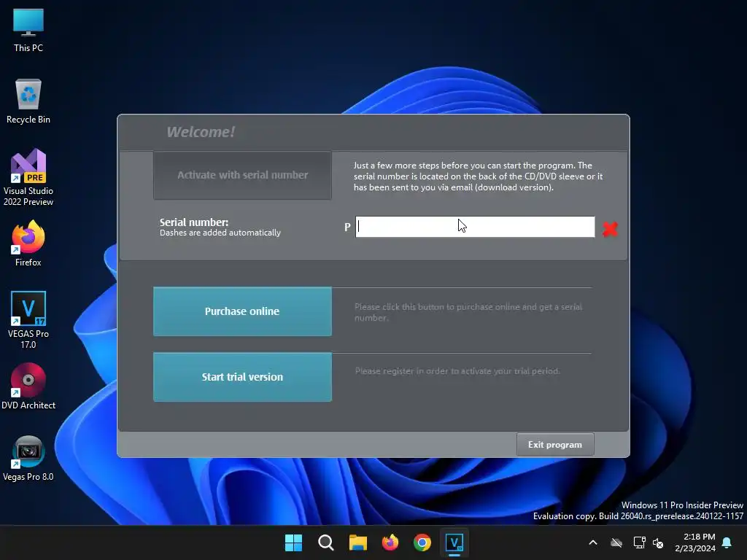Click the OneDrive cloud tray icon
This screenshot has height=560, width=747.
click(x=616, y=542)
